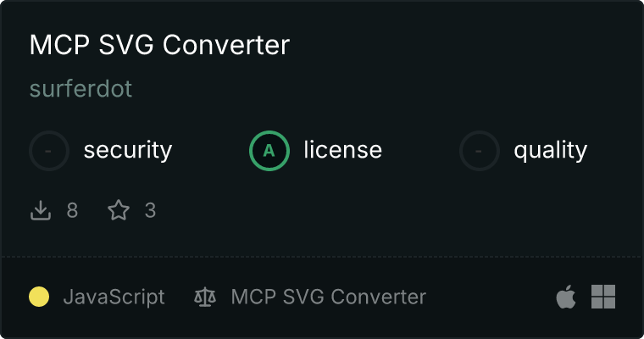This screenshot has width=644, height=339.
Task: Select the quality label text
Action: point(550,151)
